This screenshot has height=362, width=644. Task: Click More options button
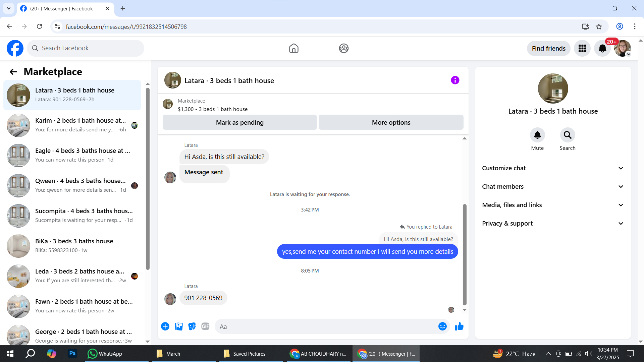(391, 122)
